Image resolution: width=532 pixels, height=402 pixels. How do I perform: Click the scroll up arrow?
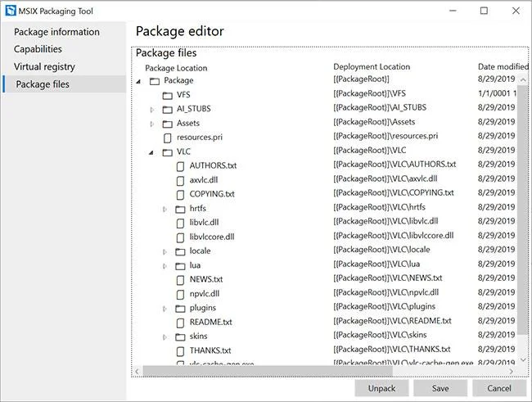[523, 80]
